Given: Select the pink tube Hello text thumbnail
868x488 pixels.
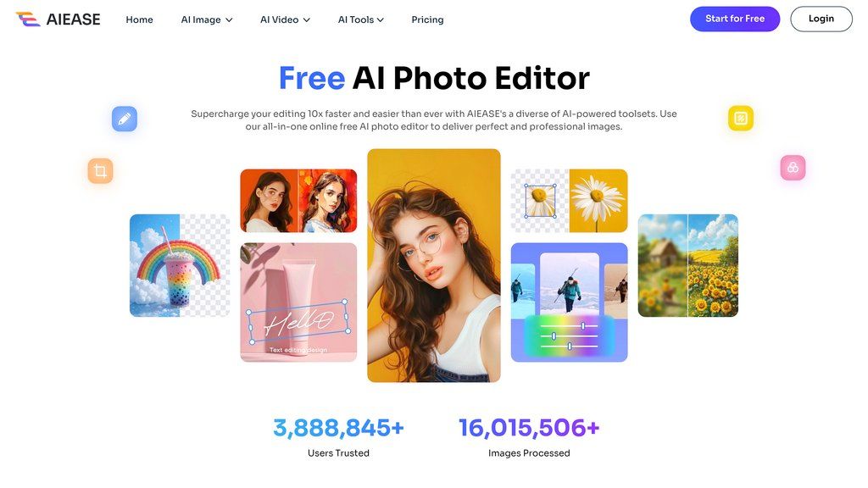Looking at the screenshot, I should click(x=298, y=302).
